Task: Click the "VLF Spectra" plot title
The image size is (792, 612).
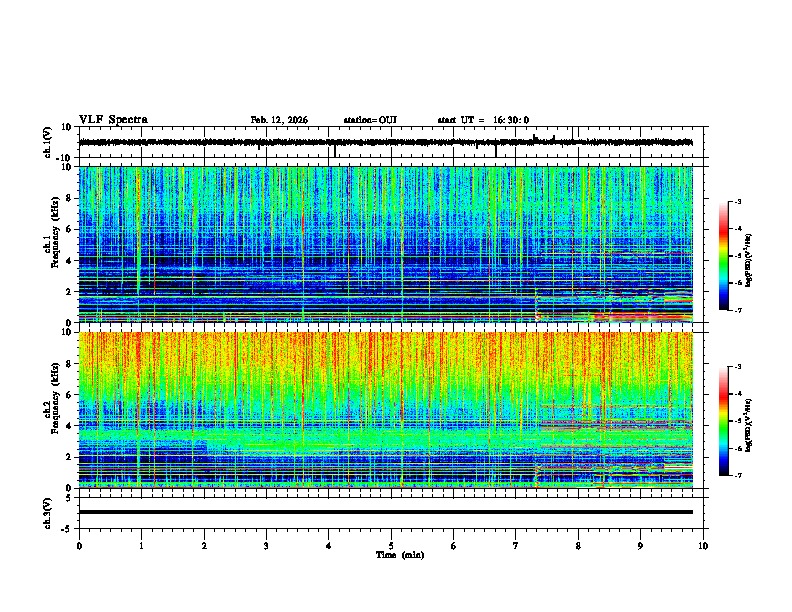Action: point(113,120)
